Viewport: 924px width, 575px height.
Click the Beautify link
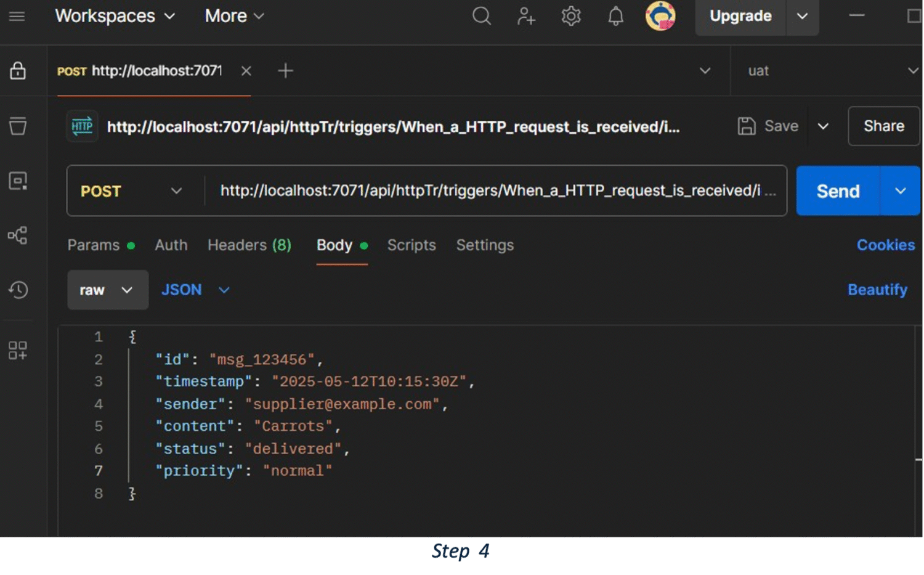877,290
